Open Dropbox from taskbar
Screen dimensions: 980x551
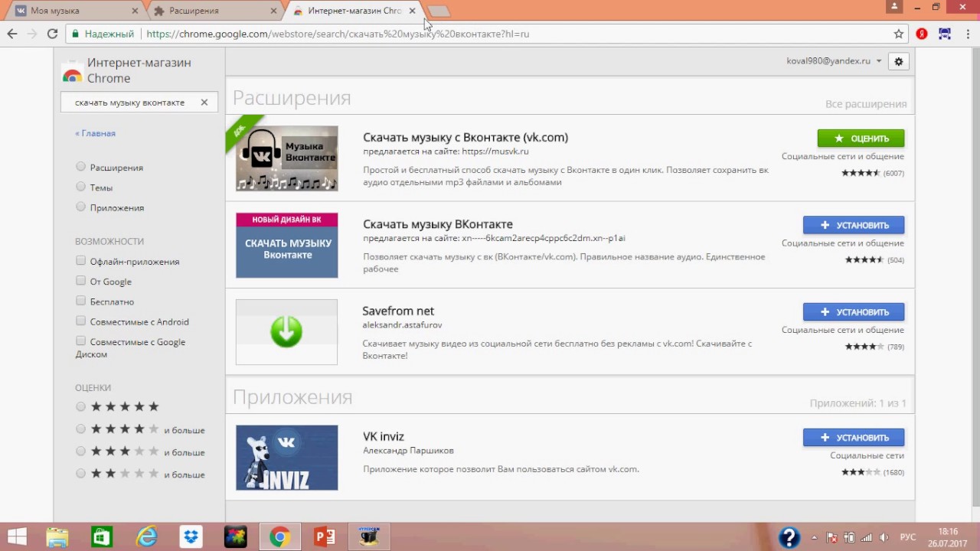(191, 536)
